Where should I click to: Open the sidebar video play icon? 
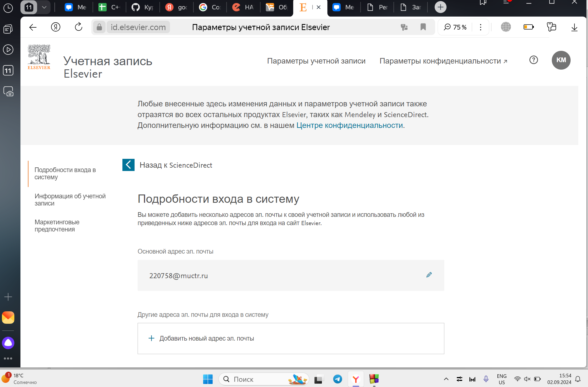[8, 50]
